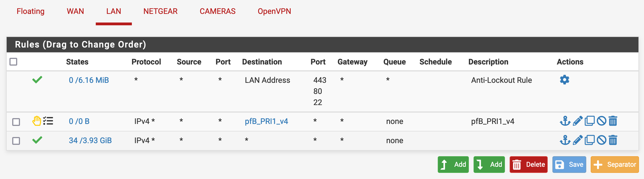This screenshot has width=644, height=179.
Task: Add rule to top of list
Action: point(453,165)
